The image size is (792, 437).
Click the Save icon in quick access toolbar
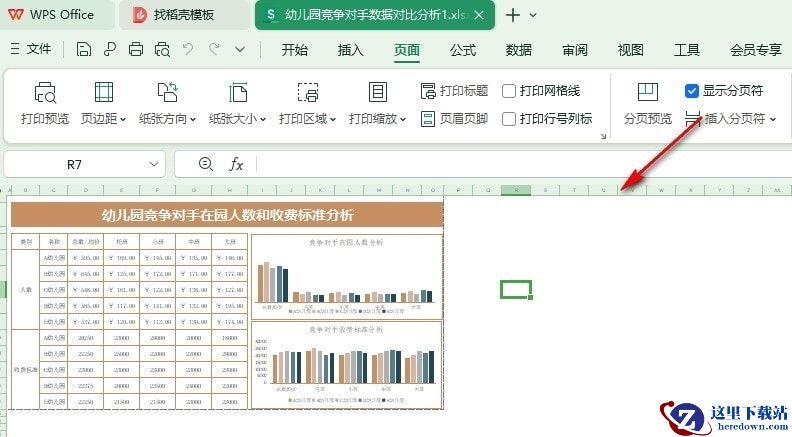[x=83, y=50]
